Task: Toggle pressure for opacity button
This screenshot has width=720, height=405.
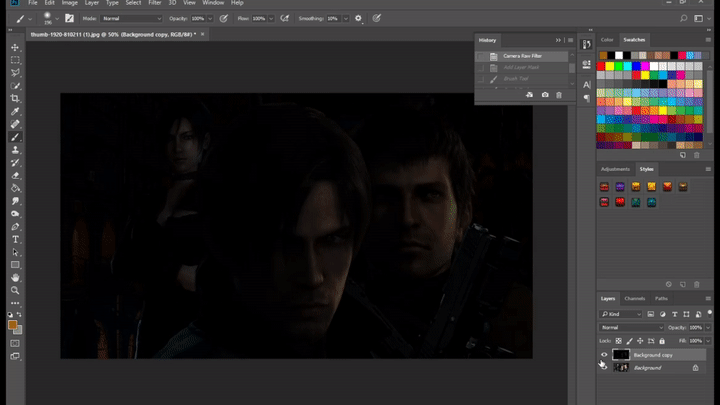Action: pos(224,18)
